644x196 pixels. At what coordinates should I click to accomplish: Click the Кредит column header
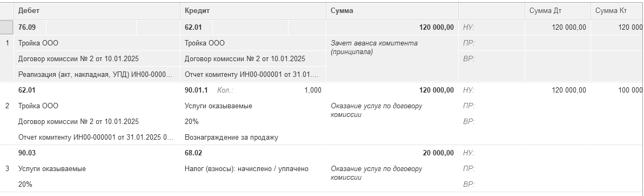click(253, 11)
